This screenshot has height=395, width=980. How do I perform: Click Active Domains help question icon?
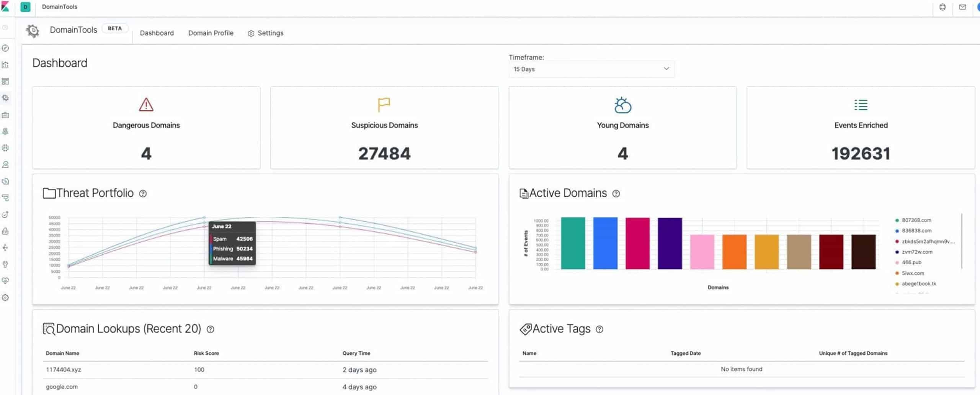pos(616,194)
